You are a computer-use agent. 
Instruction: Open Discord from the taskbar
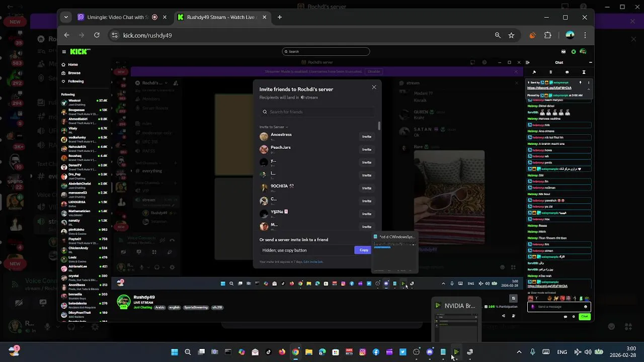tap(430, 352)
